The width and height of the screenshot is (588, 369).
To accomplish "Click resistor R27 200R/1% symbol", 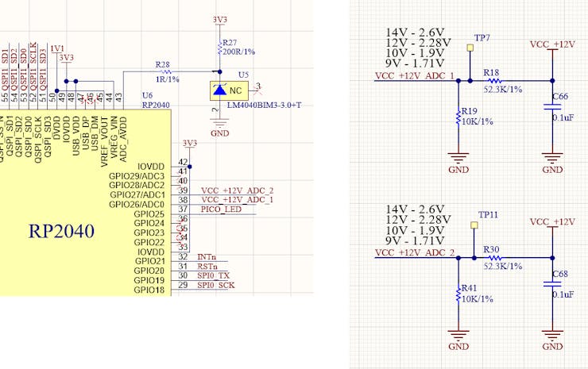I will (x=219, y=48).
